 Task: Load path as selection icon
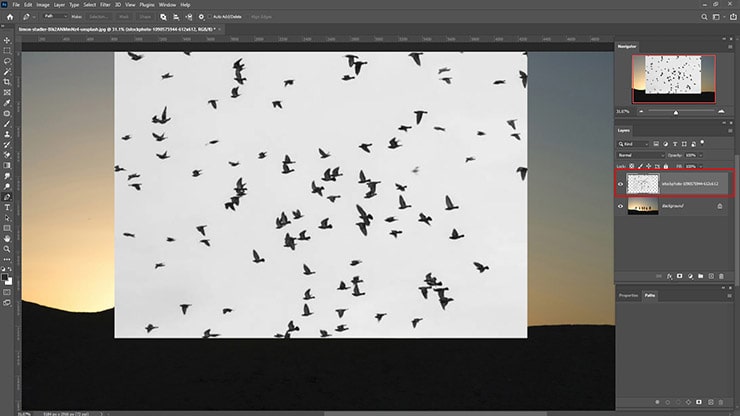(678, 402)
